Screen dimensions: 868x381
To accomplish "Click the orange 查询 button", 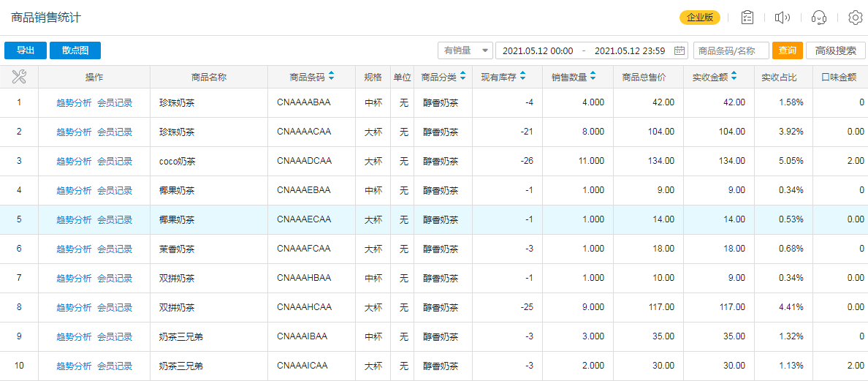I will 787,50.
